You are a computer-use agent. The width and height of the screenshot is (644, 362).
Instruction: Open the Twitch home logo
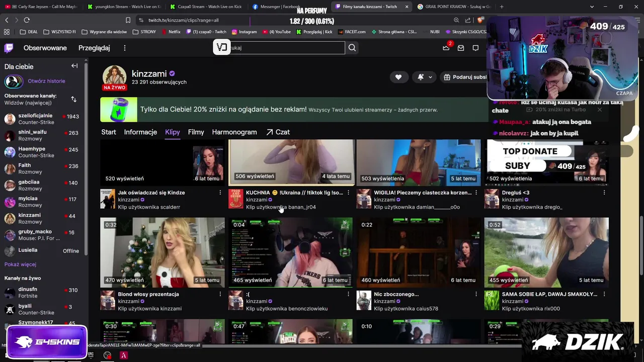tap(9, 48)
